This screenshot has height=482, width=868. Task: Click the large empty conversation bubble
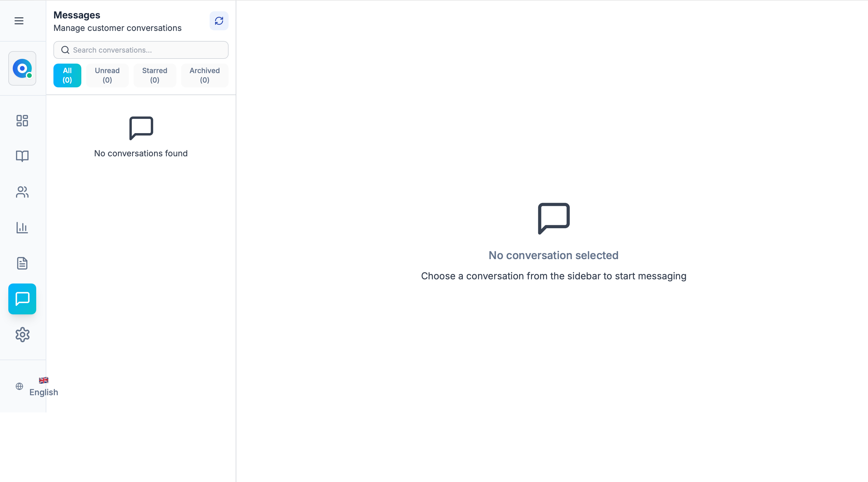554,218
